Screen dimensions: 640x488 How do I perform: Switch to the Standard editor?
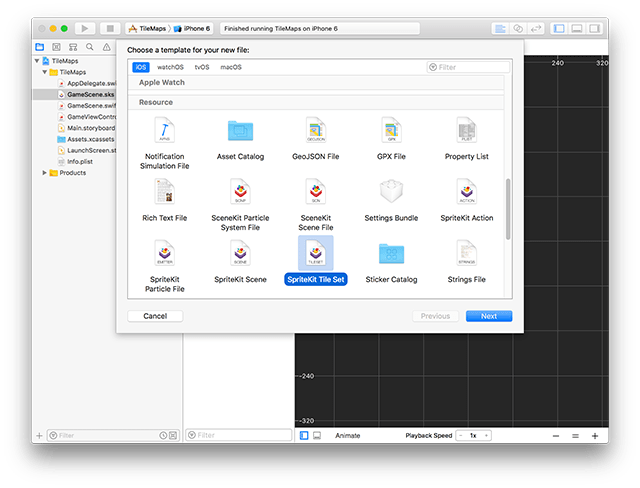click(x=500, y=29)
